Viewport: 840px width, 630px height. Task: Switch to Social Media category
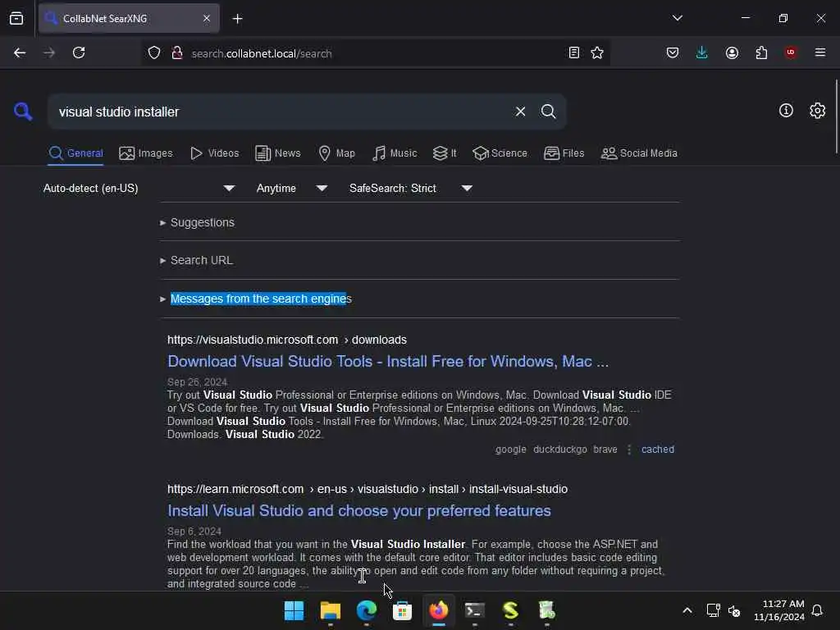click(x=639, y=153)
